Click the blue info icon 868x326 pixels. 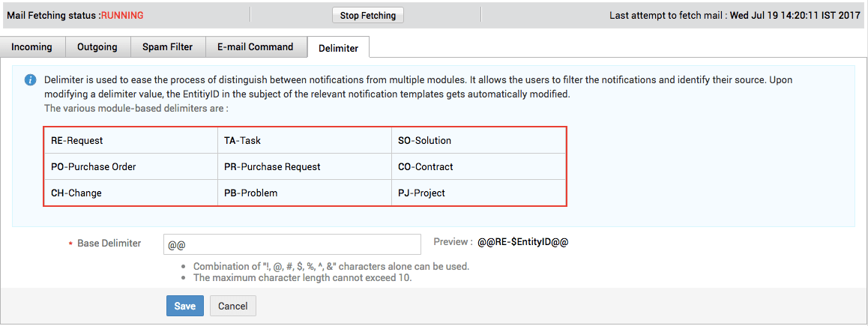coord(31,80)
